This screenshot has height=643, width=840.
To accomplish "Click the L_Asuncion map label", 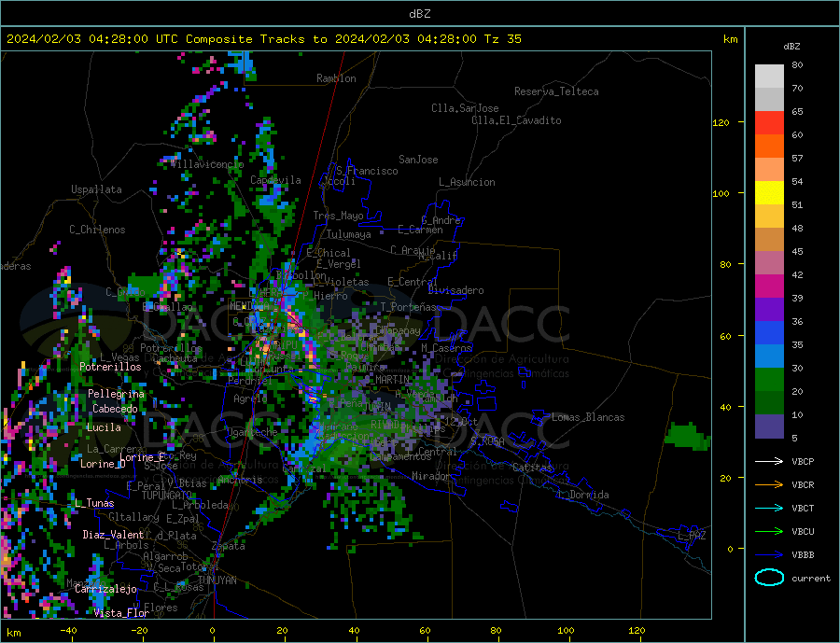I will tap(467, 182).
